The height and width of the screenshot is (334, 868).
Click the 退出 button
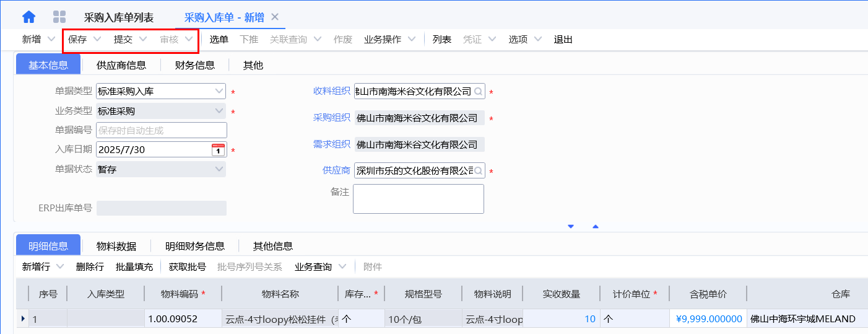pos(563,39)
